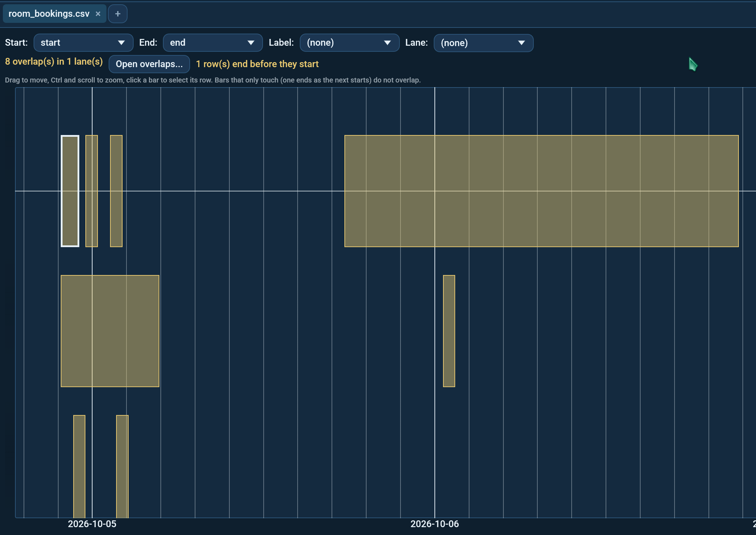756x535 pixels.
Task: Open the Start column dropdown
Action: [83, 43]
